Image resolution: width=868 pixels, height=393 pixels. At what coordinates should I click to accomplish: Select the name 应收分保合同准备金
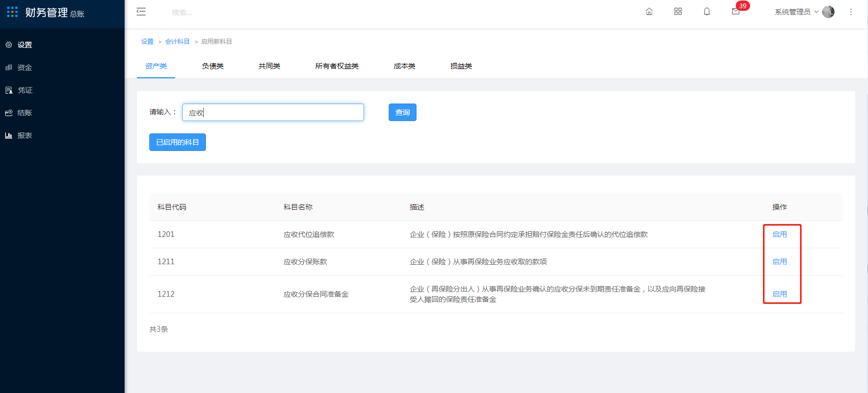(316, 294)
